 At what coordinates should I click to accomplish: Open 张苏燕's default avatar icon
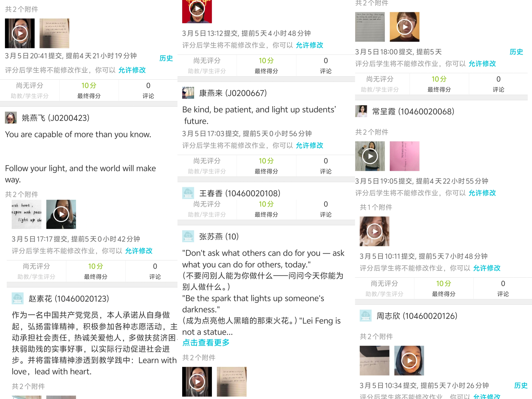[x=188, y=236]
